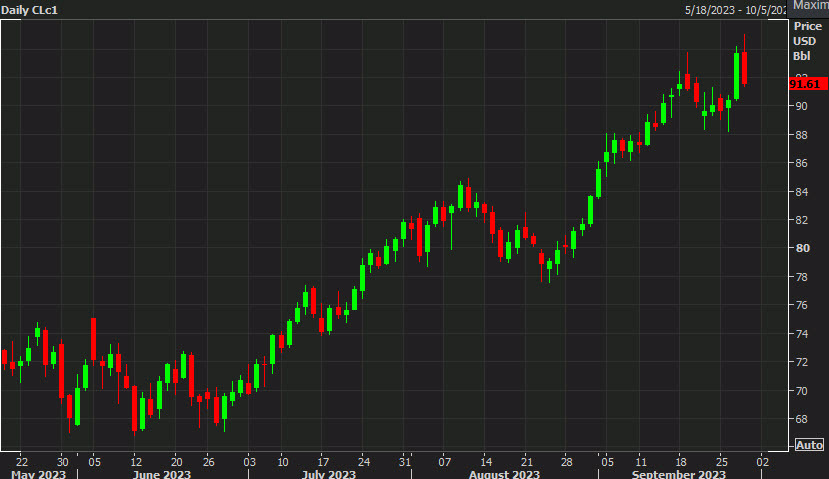Click the 05 date tick in September
Image resolution: width=829 pixels, height=479 pixels.
click(x=607, y=462)
